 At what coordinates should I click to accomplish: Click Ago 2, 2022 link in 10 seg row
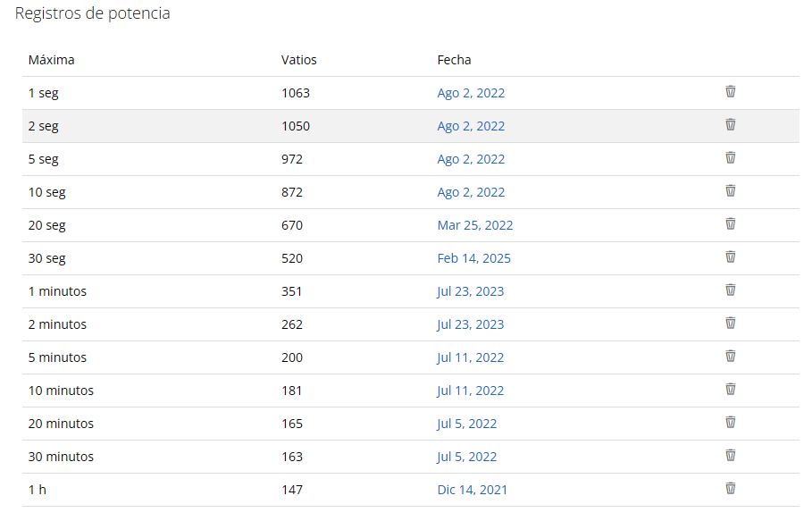click(x=471, y=192)
